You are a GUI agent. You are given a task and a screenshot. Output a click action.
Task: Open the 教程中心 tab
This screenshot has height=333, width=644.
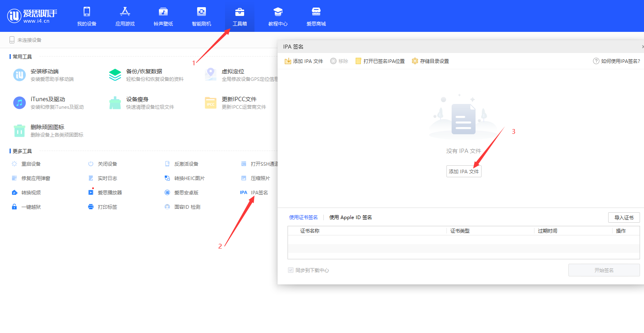278,16
